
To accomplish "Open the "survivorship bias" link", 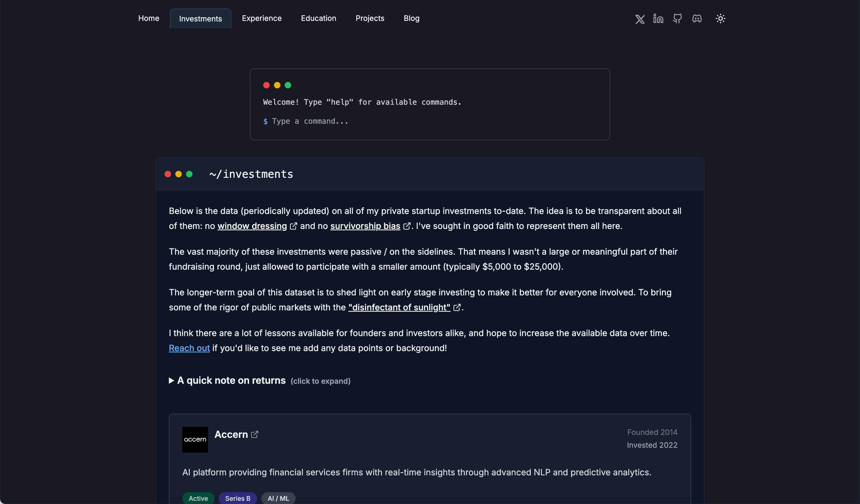I will coord(365,226).
